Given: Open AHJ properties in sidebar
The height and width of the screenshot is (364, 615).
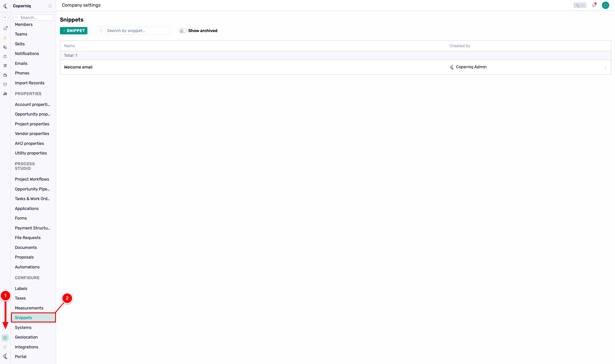Looking at the screenshot, I should click(29, 143).
